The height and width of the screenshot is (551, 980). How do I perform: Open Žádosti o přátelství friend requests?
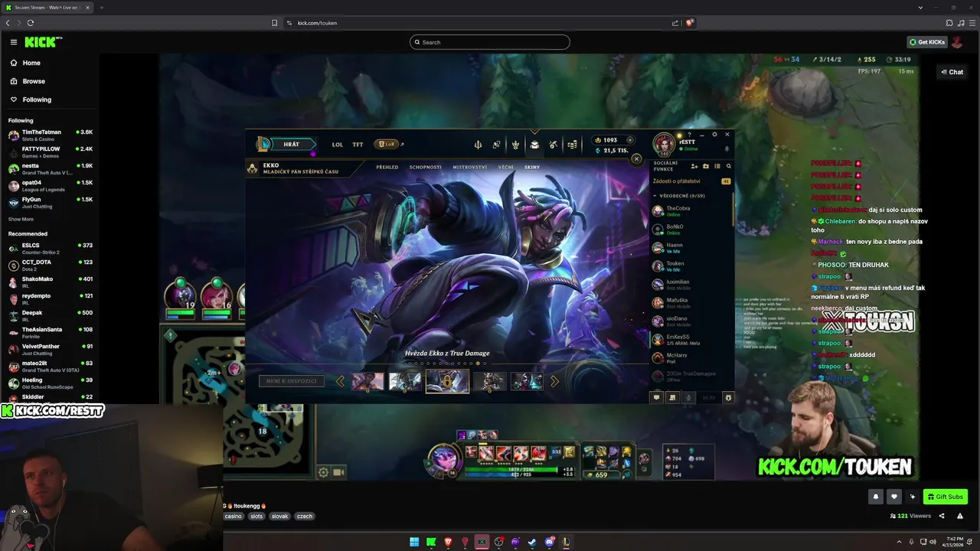pyautogui.click(x=691, y=181)
